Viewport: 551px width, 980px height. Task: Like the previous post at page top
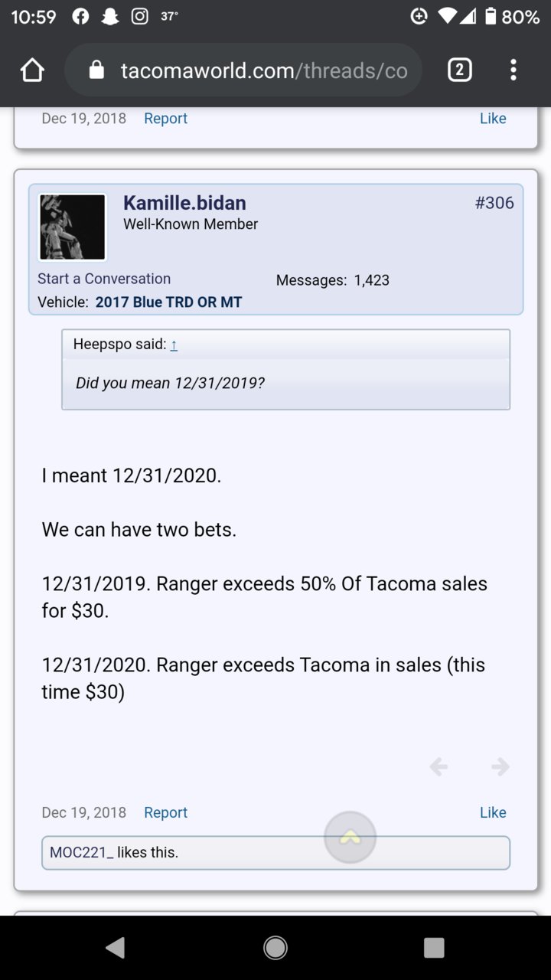click(x=493, y=118)
